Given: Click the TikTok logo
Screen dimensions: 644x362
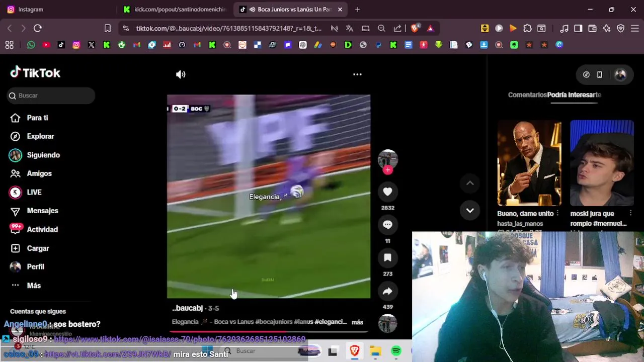Looking at the screenshot, I should tap(35, 73).
